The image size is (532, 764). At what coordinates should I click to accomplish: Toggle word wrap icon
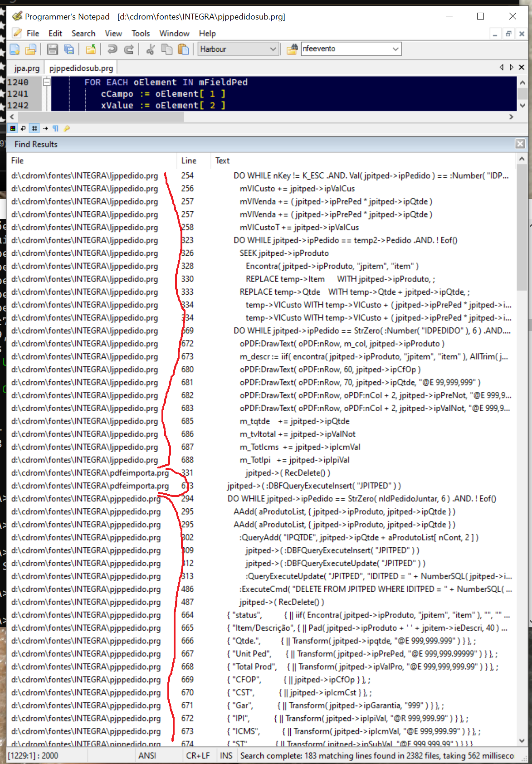23,129
